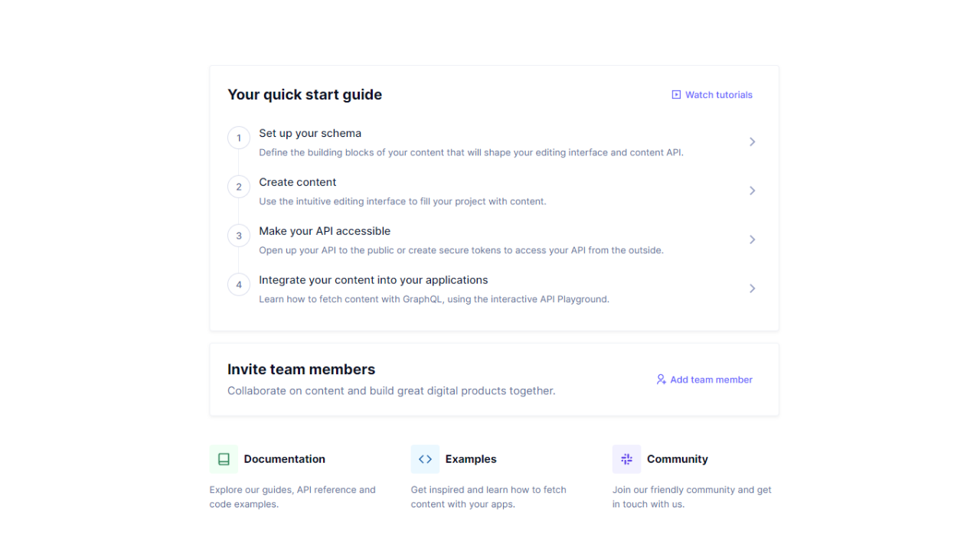
Task: Select the step 1 circle marker
Action: pos(239,138)
